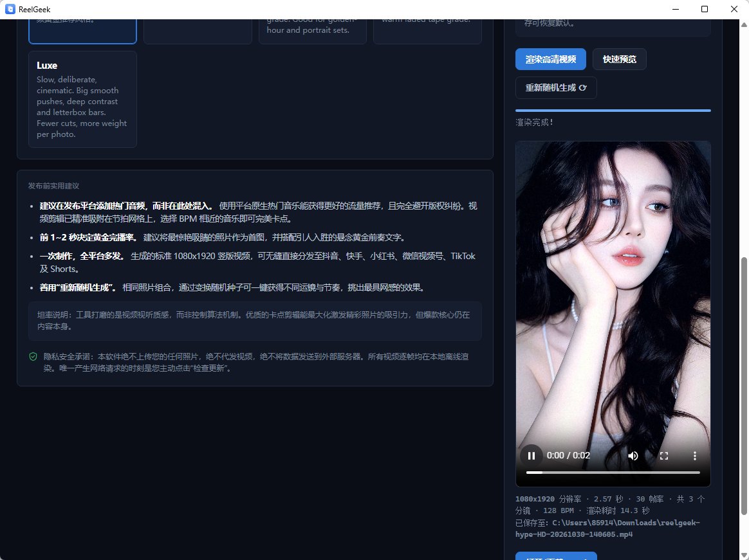Image resolution: width=749 pixels, height=560 pixels.
Task: Open the video player more options menu
Action: point(694,455)
